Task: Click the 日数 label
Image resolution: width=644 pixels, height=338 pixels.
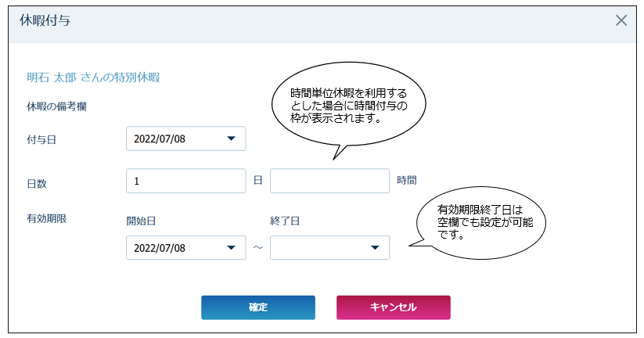Action: click(37, 184)
